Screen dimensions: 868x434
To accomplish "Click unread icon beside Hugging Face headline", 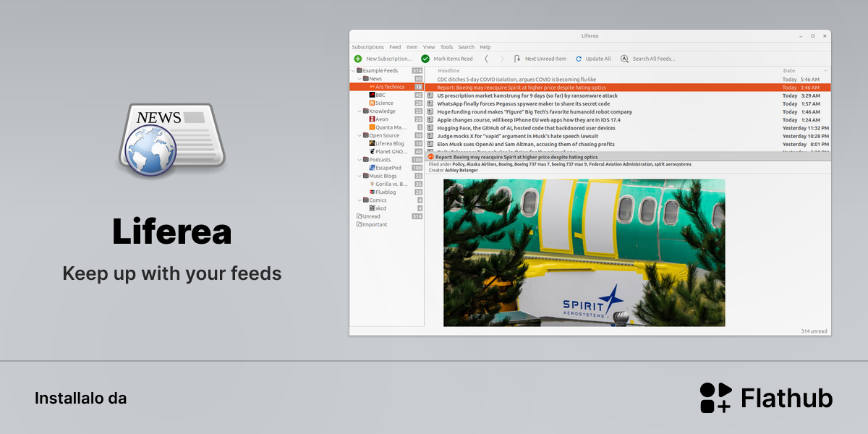I will click(430, 128).
